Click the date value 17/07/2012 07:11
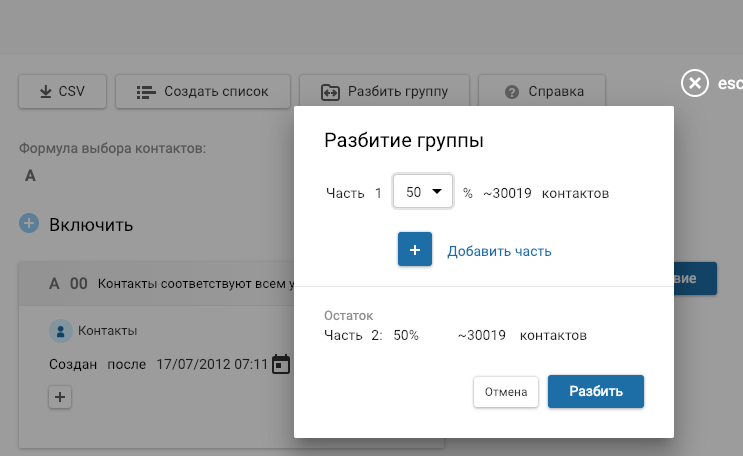The width and height of the screenshot is (743, 456). tap(212, 364)
